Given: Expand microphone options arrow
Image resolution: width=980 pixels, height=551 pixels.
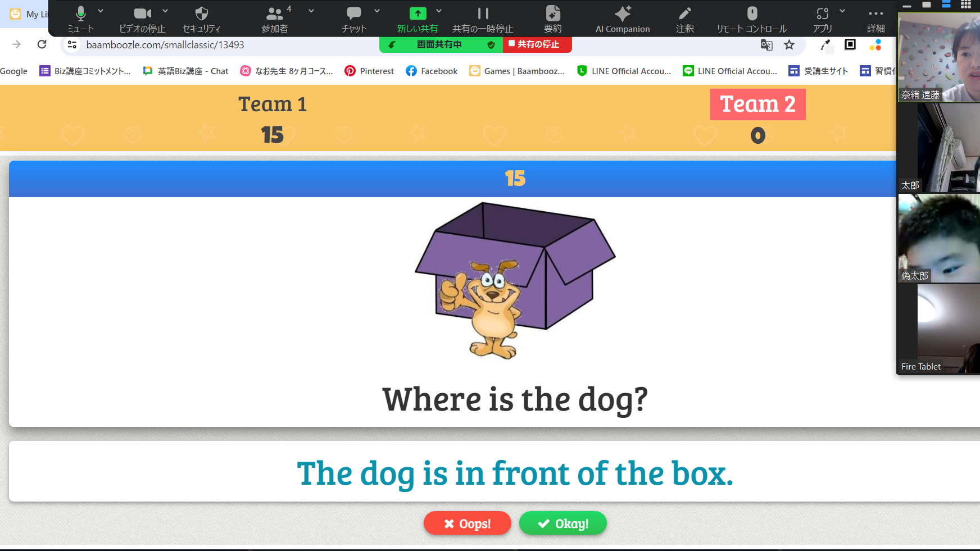Looking at the screenshot, I should tap(101, 11).
